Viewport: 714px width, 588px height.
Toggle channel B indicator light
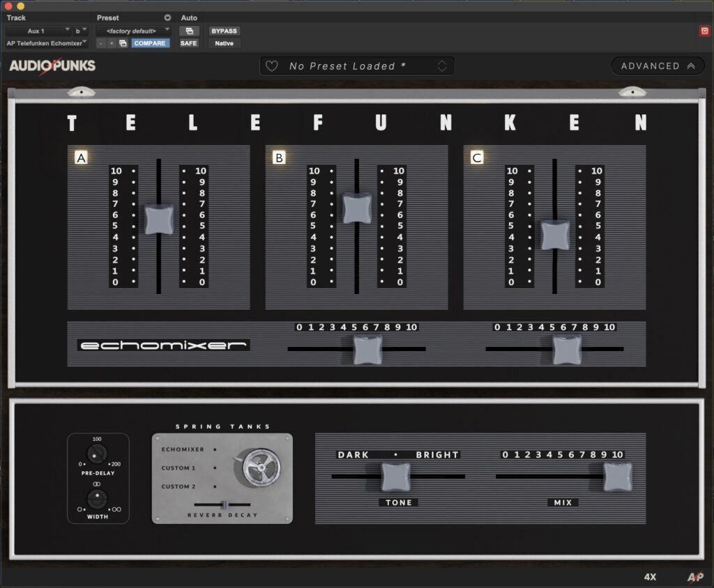[279, 158]
